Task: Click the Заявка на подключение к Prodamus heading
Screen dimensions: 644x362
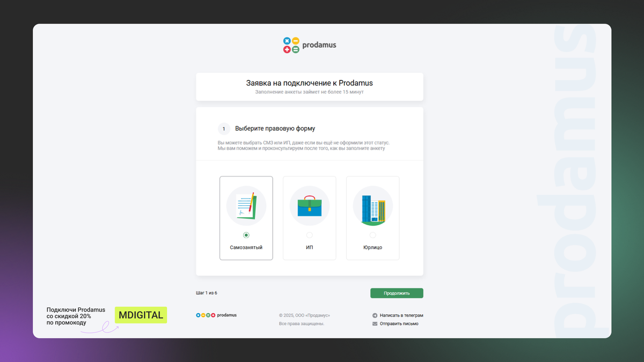Action: click(309, 83)
